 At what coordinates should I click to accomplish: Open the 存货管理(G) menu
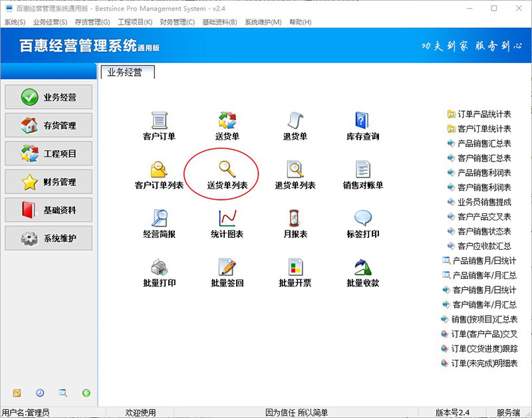tap(92, 22)
